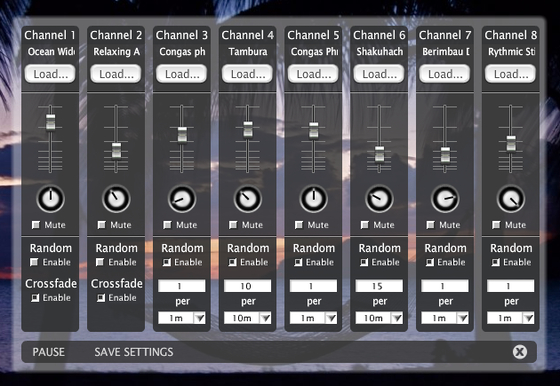Viewport: 560px width, 386px height.
Task: Click SAVE SETTINGS in bottom bar
Action: 134,352
